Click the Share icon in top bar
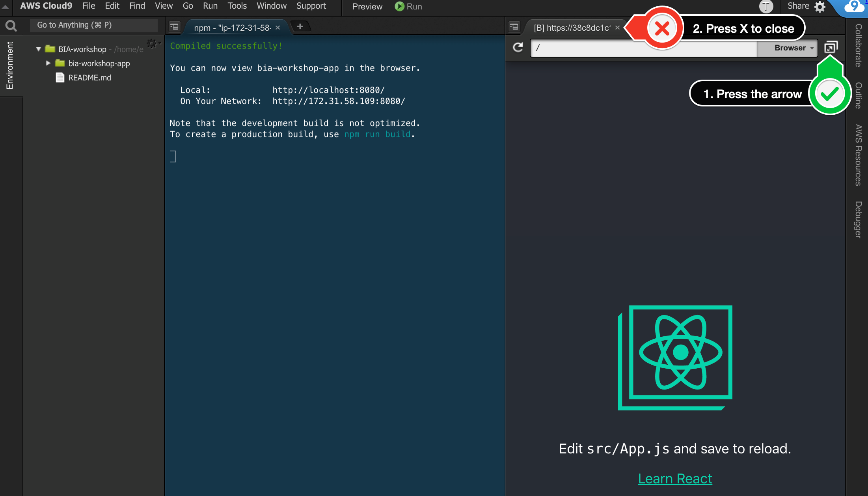This screenshot has width=868, height=496. pyautogui.click(x=797, y=6)
